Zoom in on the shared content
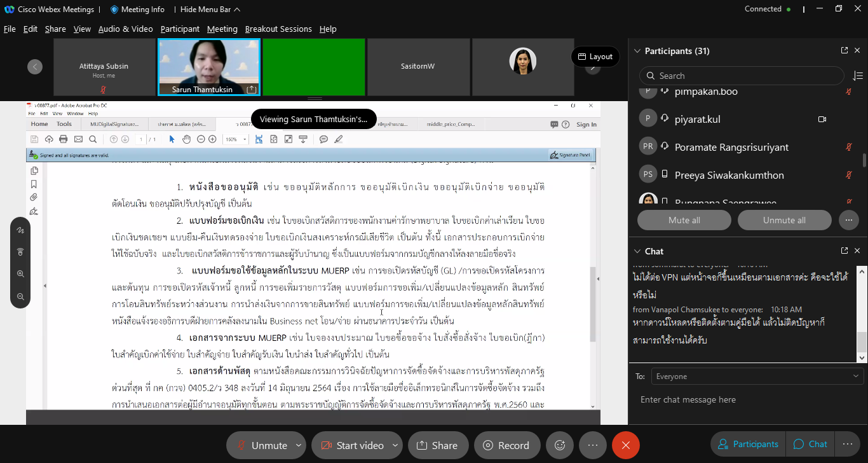Screen dimensions: 868x463 tap(20, 274)
